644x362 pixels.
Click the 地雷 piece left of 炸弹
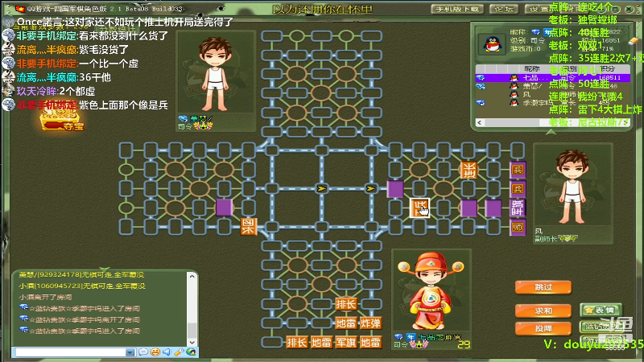[346, 323]
